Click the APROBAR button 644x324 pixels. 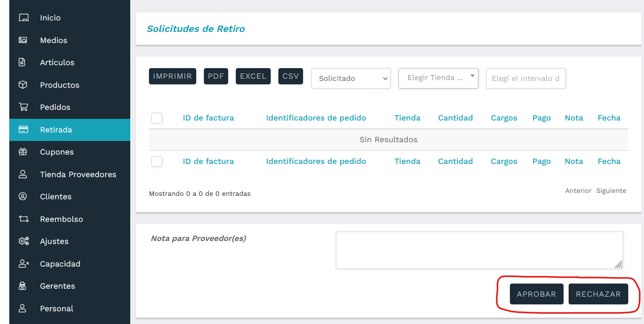coord(536,294)
